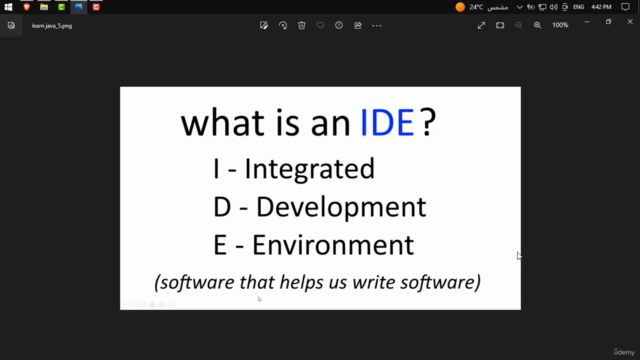The image size is (640, 360).
Task: Open the green C app on taskbar
Action: 62,7
